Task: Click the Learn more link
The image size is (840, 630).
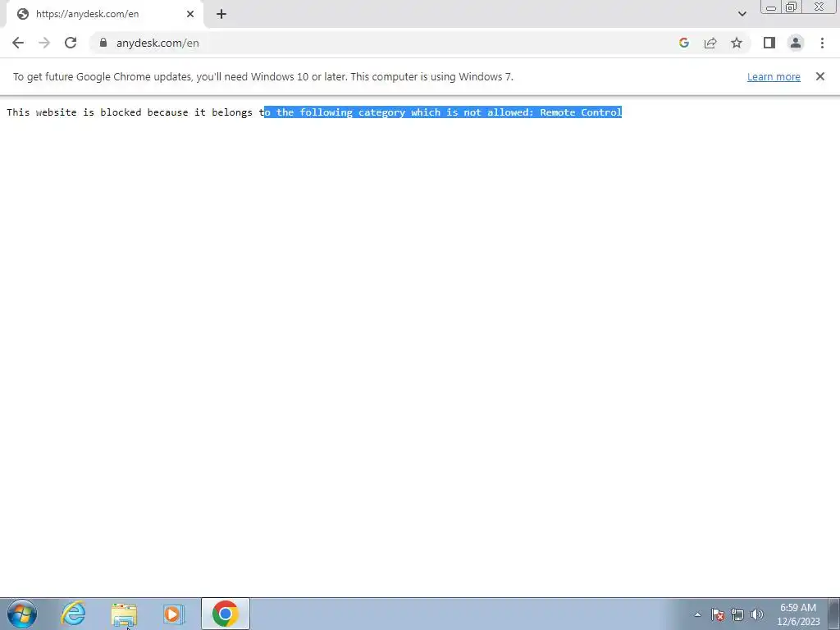Action: pos(774,76)
